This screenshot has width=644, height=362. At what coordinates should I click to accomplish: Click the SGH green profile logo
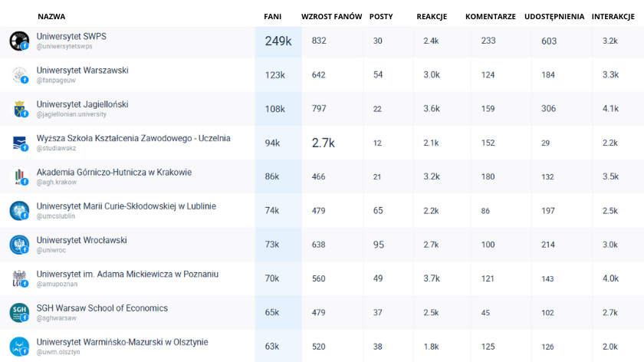[18, 312]
